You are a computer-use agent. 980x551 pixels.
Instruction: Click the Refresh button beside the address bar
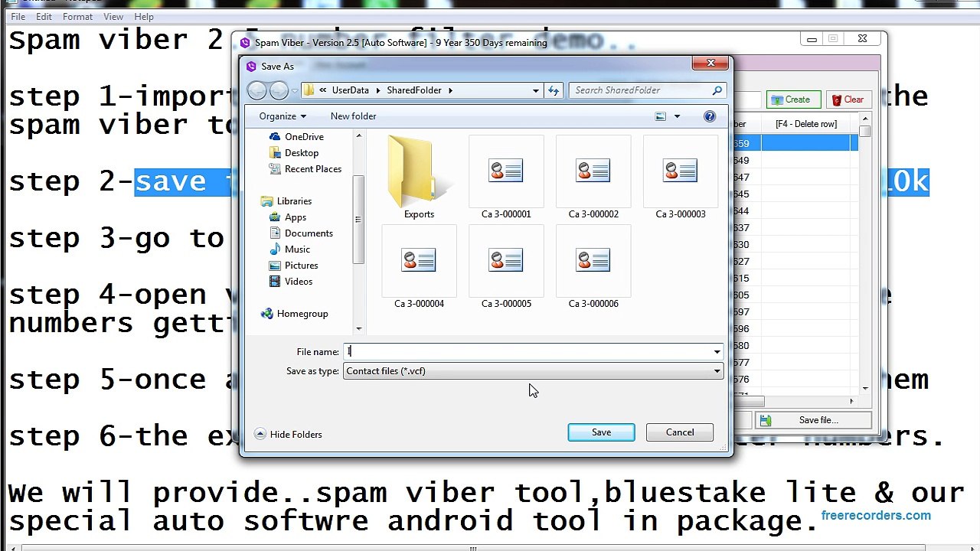click(554, 90)
